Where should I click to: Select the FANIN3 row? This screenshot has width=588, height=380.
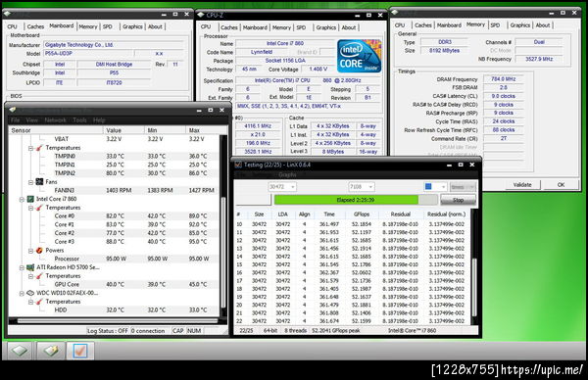pos(114,190)
